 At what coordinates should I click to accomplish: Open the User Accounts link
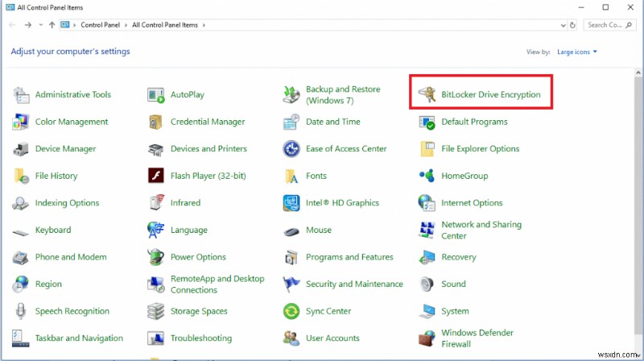332,338
